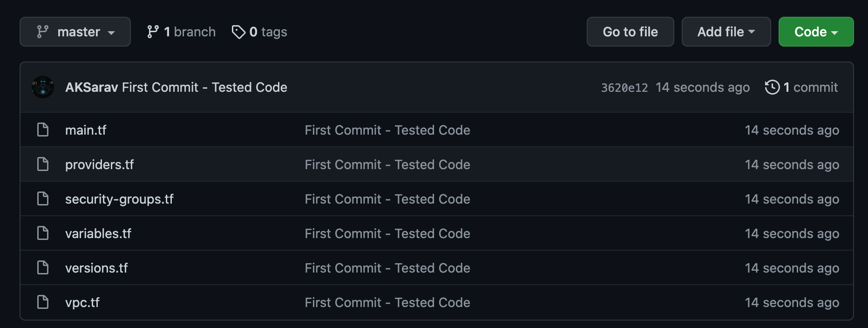Click the file icon beside security-groups.tf
This screenshot has width=868, height=328.
(43, 199)
